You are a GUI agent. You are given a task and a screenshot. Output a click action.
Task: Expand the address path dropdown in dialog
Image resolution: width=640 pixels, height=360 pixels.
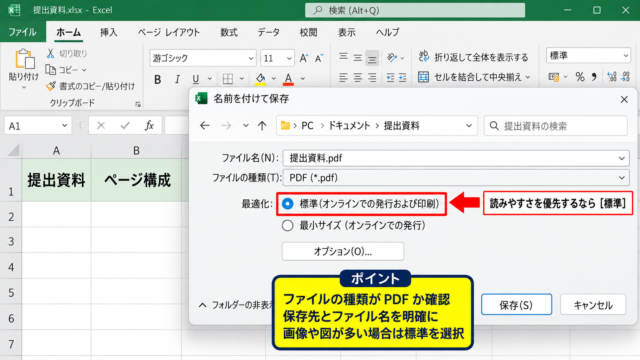pos(469,126)
